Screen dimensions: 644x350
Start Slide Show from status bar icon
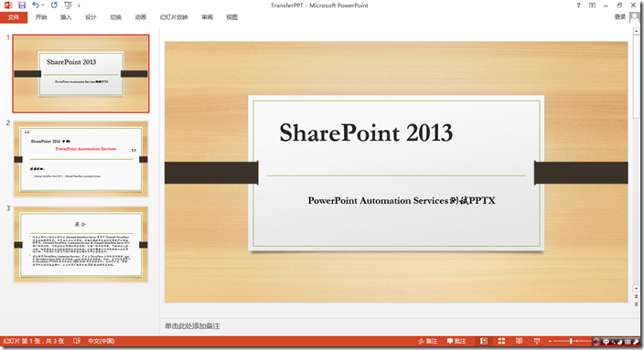pos(537,341)
